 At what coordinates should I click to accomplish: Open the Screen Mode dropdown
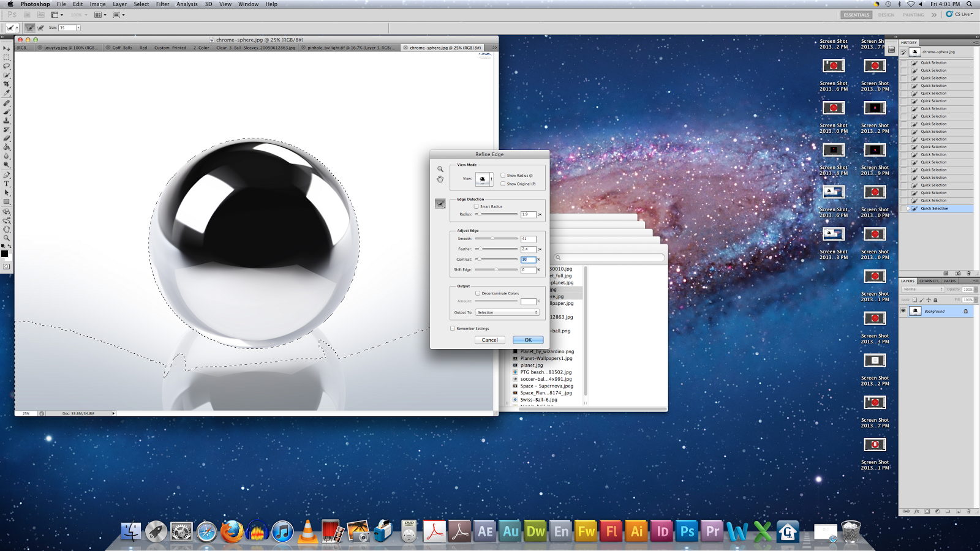[118, 15]
